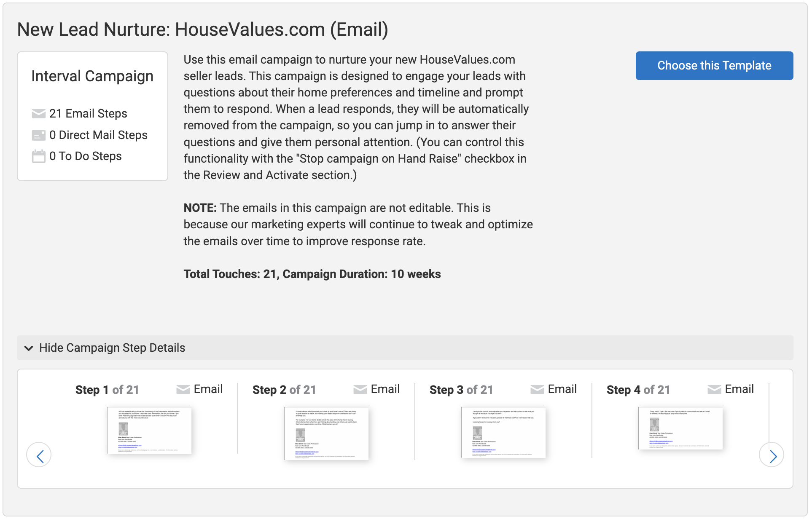Viewport: 812px width, 519px height.
Task: Click the Direct Mail Steps card icon
Action: (38, 135)
